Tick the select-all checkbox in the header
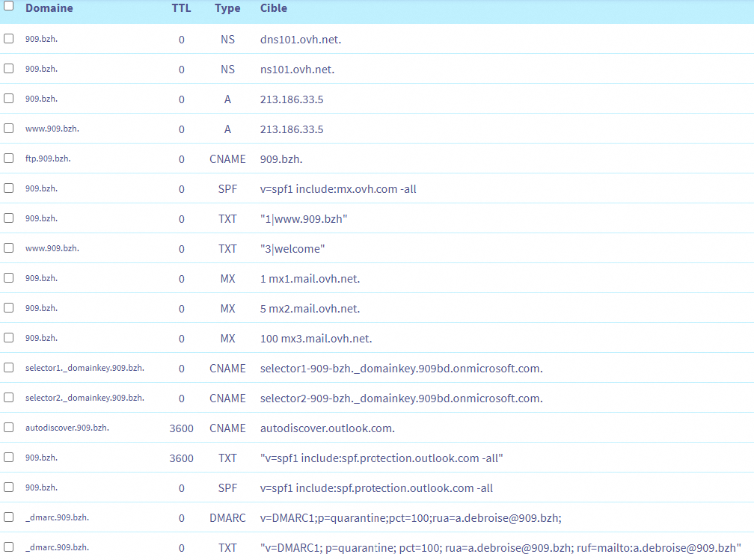The width and height of the screenshot is (754, 560). tap(9, 5)
